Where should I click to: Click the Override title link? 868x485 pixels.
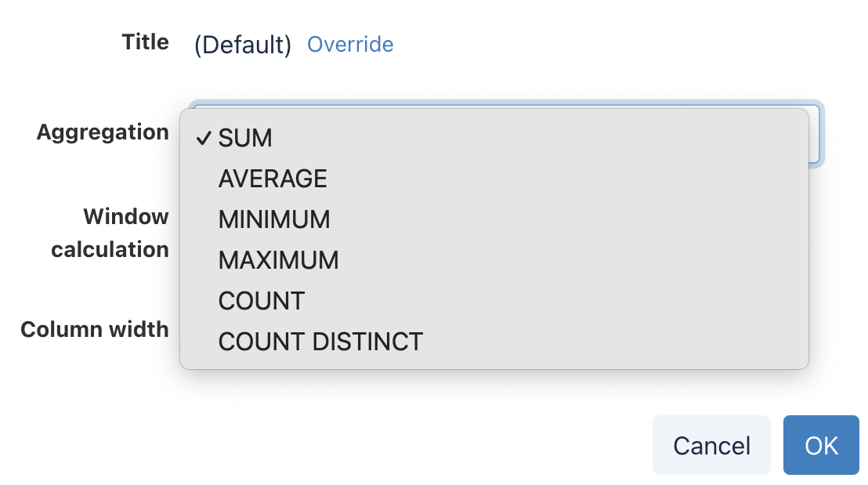pyautogui.click(x=350, y=45)
